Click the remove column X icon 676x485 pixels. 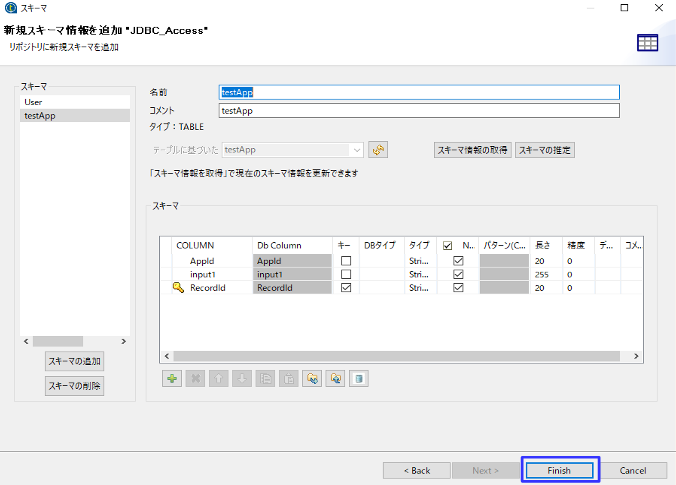195,379
